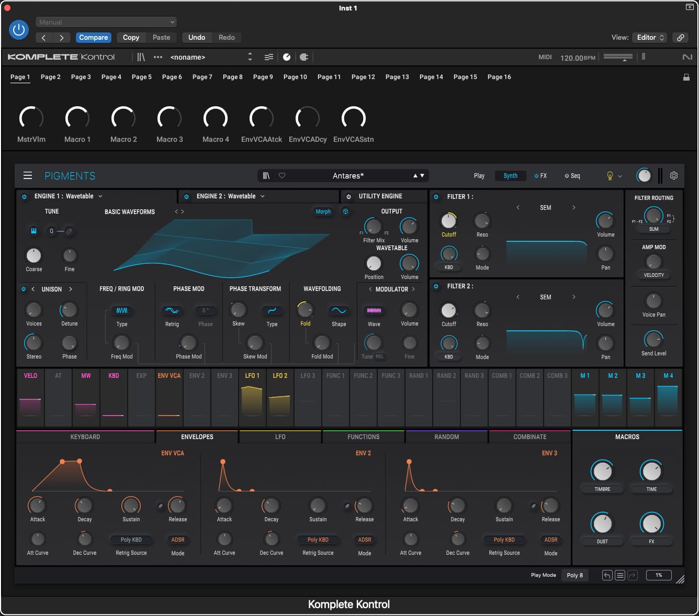Toggle the Tune keyboard quantize icon

pyautogui.click(x=33, y=231)
